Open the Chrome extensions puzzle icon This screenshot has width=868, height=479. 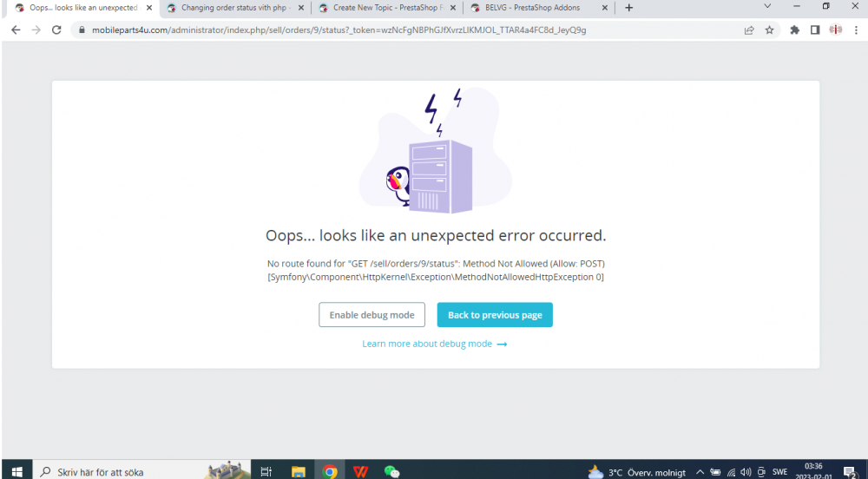795,30
